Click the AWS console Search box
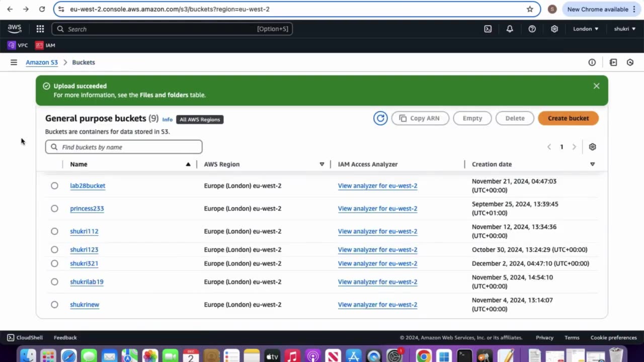Screen dimensions: 644x362 tap(172, 29)
